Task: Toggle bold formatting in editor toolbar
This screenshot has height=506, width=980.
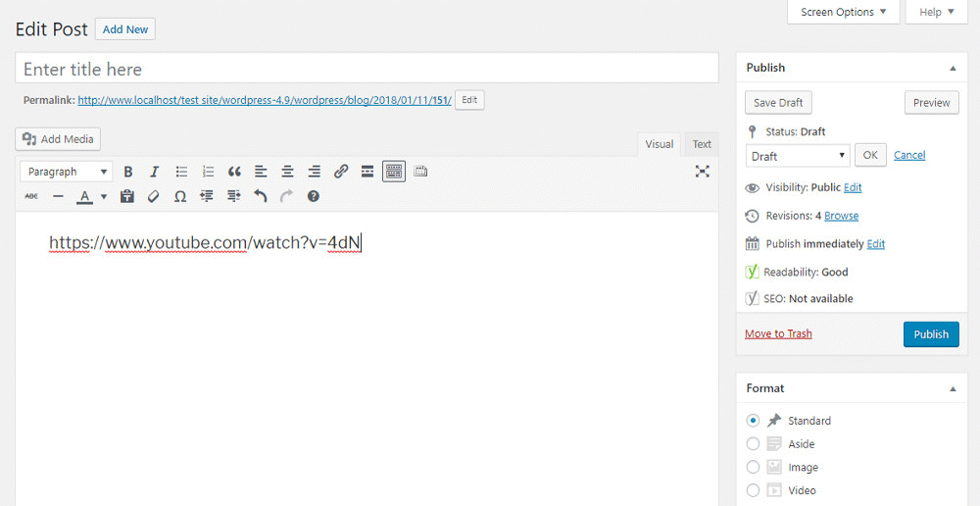Action: (x=128, y=172)
